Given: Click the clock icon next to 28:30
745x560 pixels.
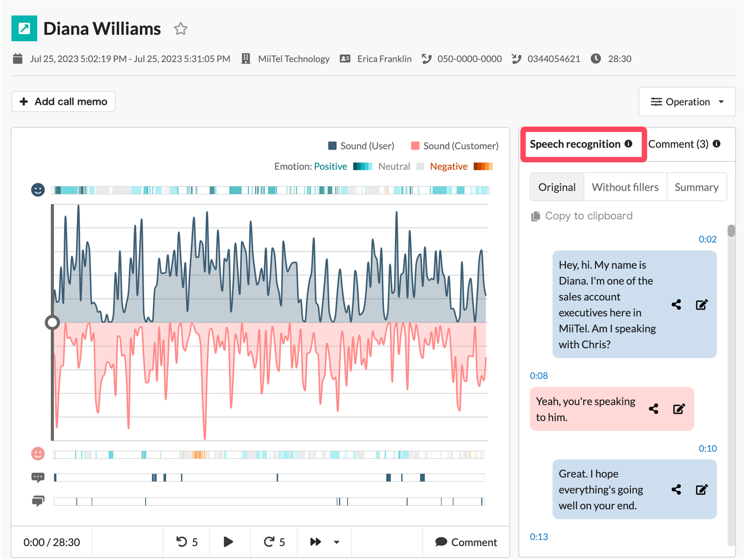Looking at the screenshot, I should click(x=596, y=59).
